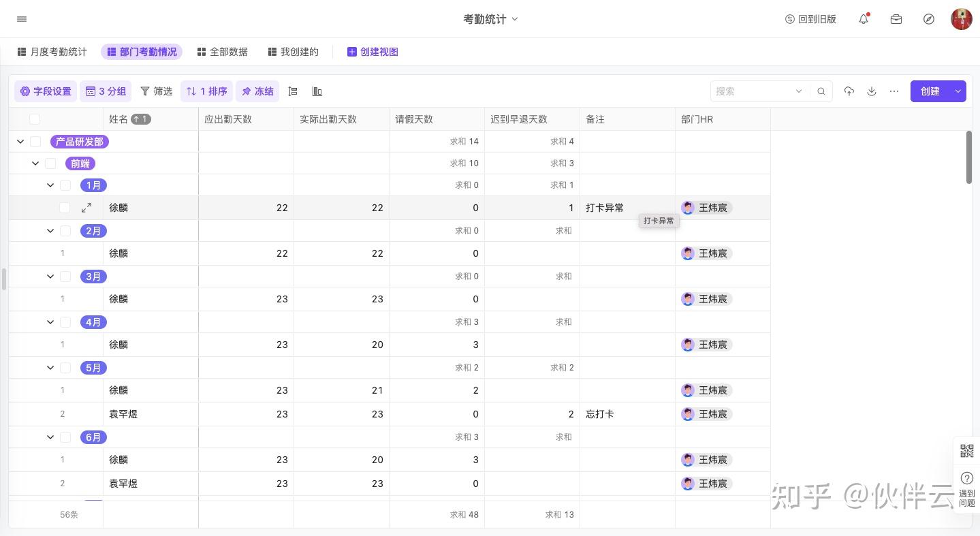The height and width of the screenshot is (536, 980).
Task: Collapse the 1月 group
Action: click(x=50, y=185)
